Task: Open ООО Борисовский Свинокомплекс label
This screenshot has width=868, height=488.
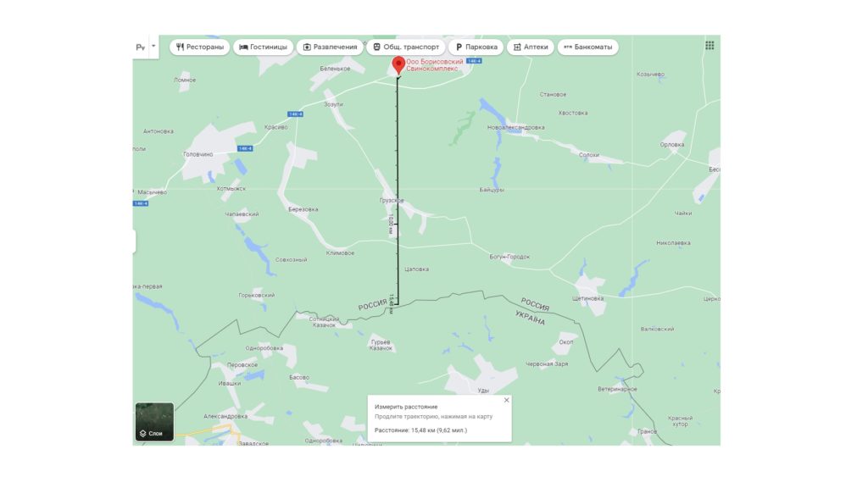Action: pyautogui.click(x=435, y=65)
